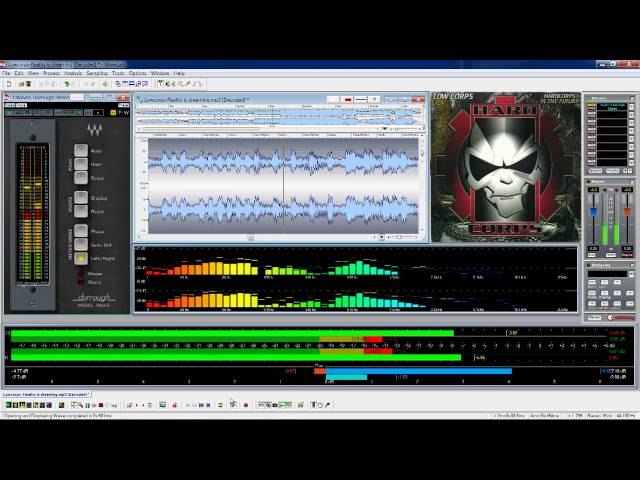Screen dimensions: 640x480
Task: Toggle the lit Left/Right meter mode button
Action: (x=81, y=258)
